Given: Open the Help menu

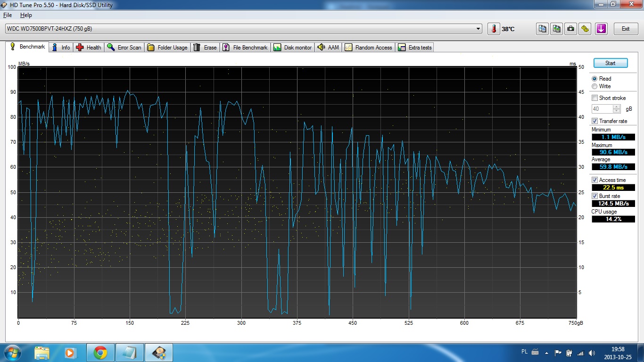Looking at the screenshot, I should coord(26,15).
